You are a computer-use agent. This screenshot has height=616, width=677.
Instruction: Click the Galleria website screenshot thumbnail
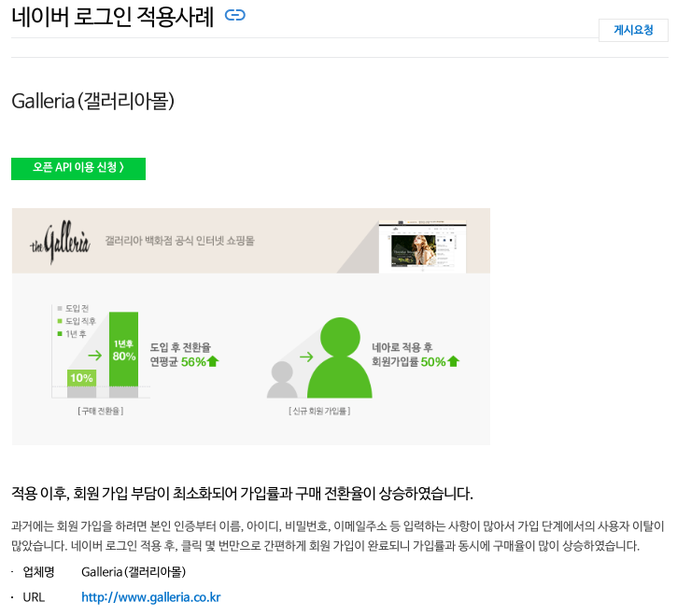(x=422, y=246)
